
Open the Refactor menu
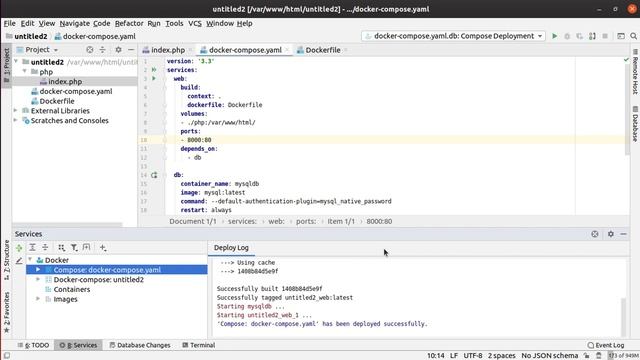tap(129, 23)
